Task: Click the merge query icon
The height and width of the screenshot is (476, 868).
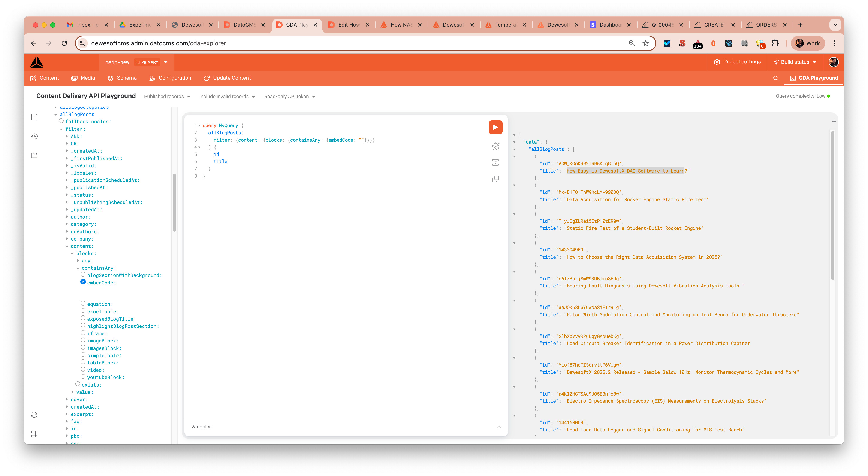Action: [x=495, y=163]
